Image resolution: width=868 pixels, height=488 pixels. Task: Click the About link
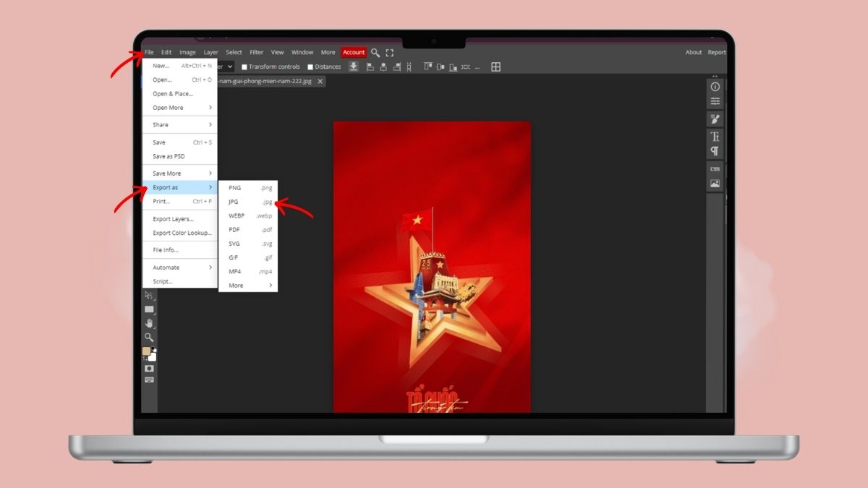coord(693,53)
